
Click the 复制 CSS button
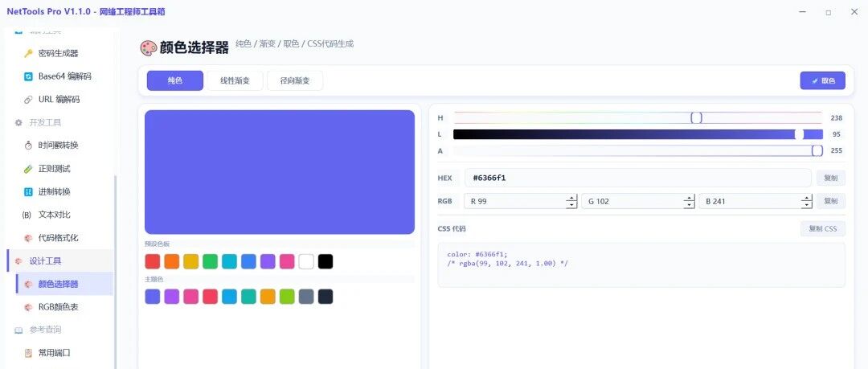click(x=823, y=228)
